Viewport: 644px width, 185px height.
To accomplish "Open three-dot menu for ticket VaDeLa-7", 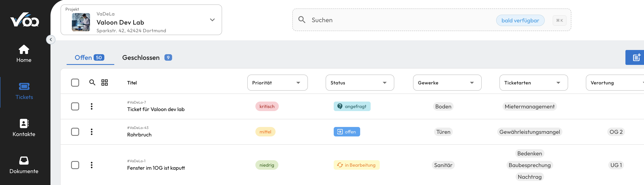I will [x=92, y=106].
